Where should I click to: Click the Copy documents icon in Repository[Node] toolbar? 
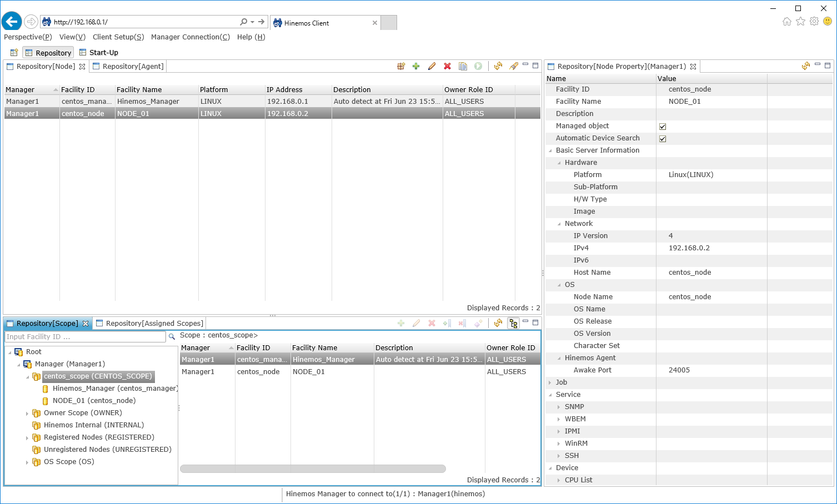pyautogui.click(x=463, y=66)
